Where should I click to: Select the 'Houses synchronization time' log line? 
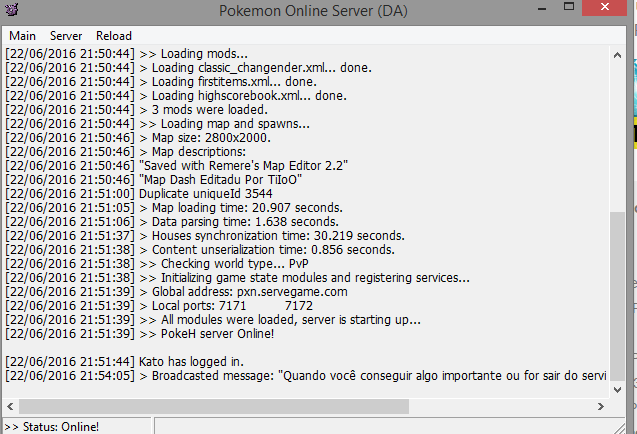tap(205, 236)
